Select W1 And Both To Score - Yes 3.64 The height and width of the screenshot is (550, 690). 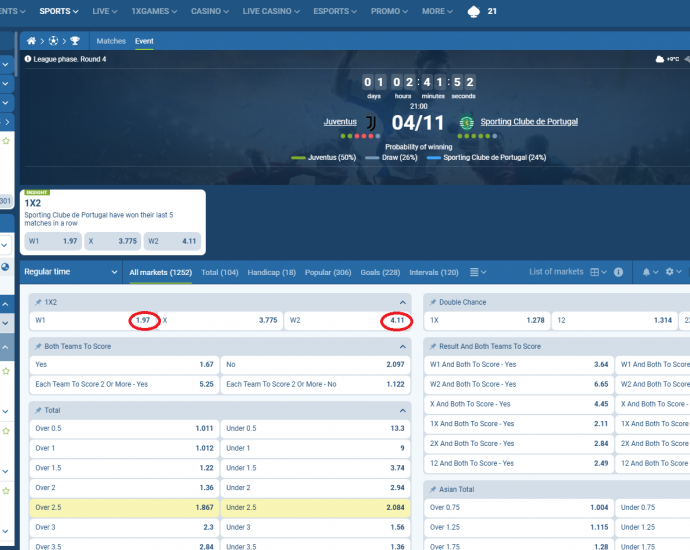tap(519, 364)
